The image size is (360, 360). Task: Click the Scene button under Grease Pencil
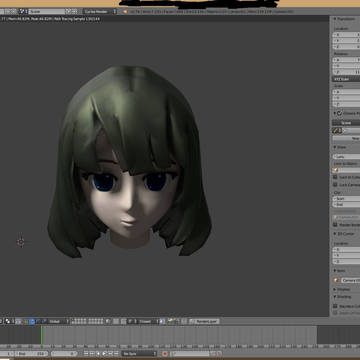[346, 123]
